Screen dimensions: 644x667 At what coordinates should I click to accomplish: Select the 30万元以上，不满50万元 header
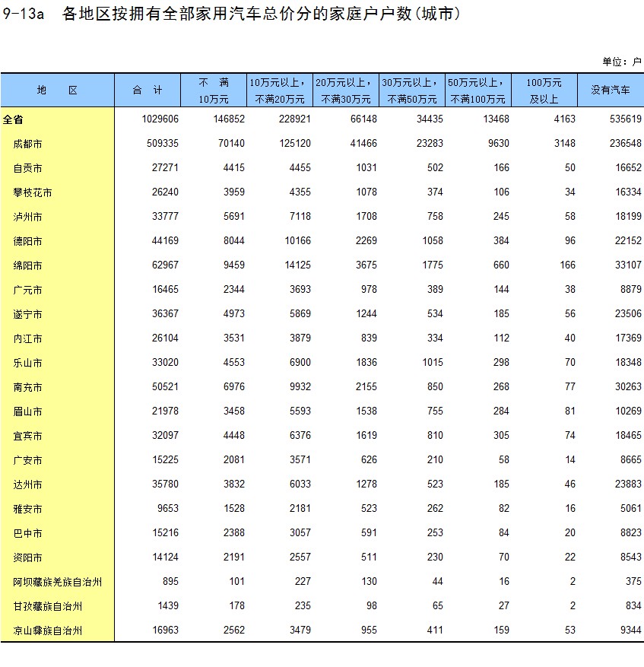coord(412,91)
